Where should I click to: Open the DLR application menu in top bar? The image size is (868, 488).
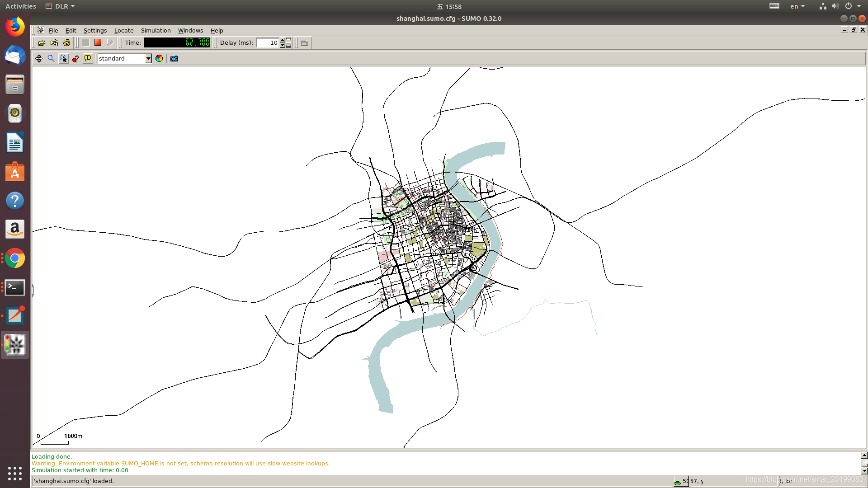[x=61, y=6]
